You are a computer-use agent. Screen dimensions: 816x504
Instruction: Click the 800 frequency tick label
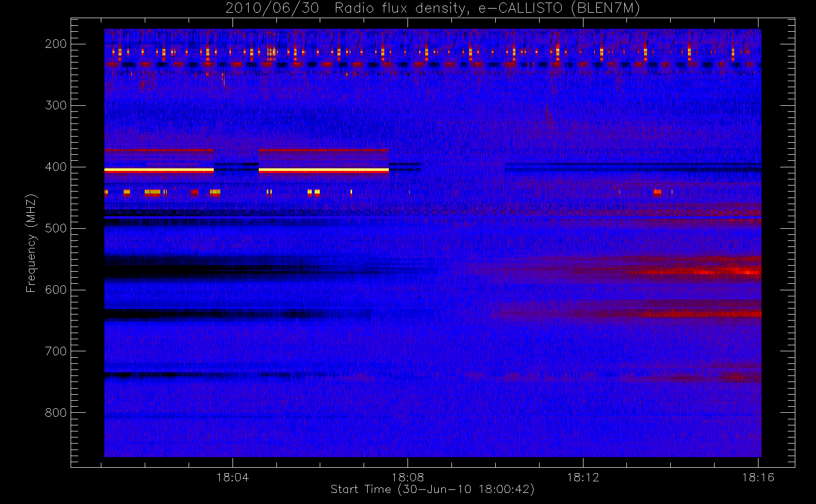coord(56,413)
